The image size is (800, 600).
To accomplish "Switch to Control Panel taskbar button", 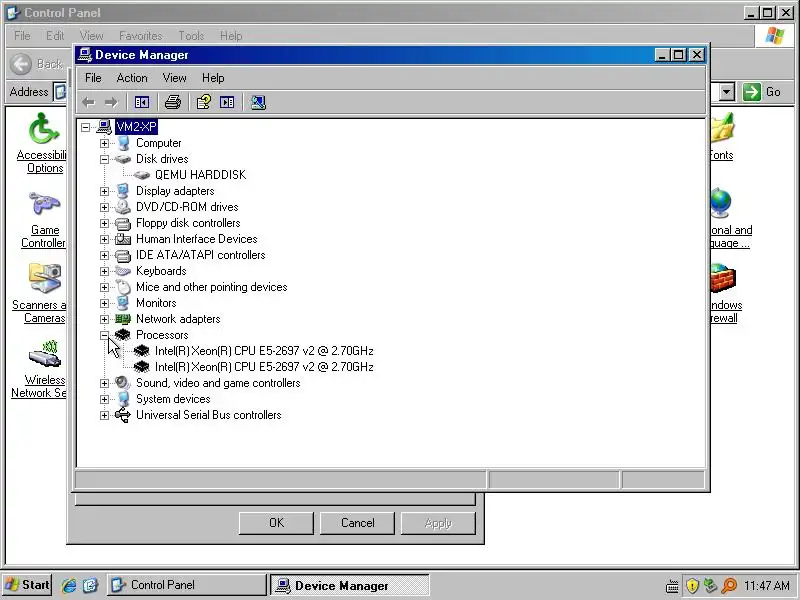I will point(186,585).
